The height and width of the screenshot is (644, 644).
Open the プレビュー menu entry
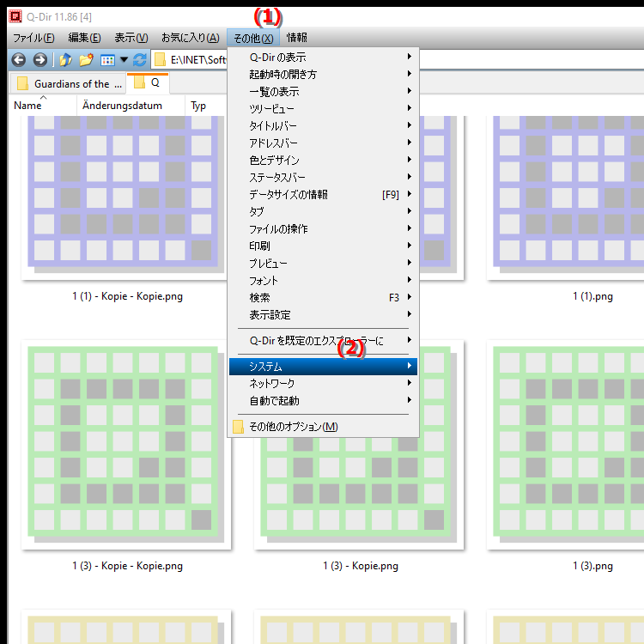point(323,264)
